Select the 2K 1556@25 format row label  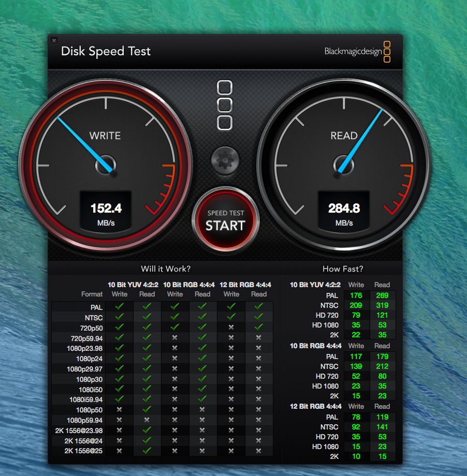pos(83,451)
